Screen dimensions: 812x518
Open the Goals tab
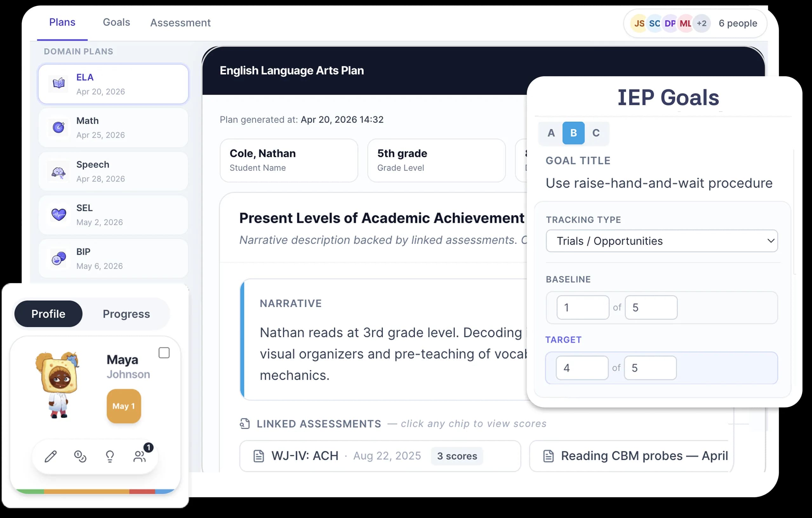coord(116,23)
